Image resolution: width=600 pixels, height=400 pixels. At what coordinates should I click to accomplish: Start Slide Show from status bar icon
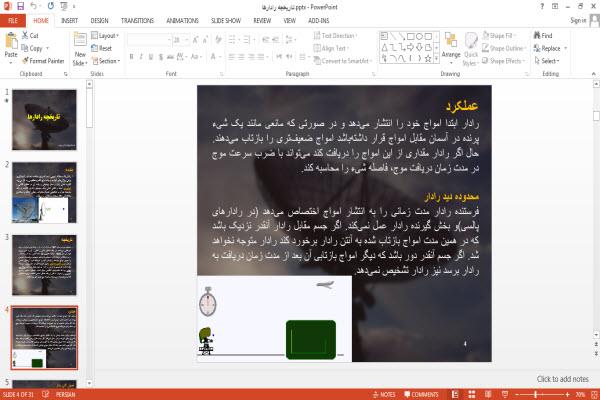click(x=505, y=394)
